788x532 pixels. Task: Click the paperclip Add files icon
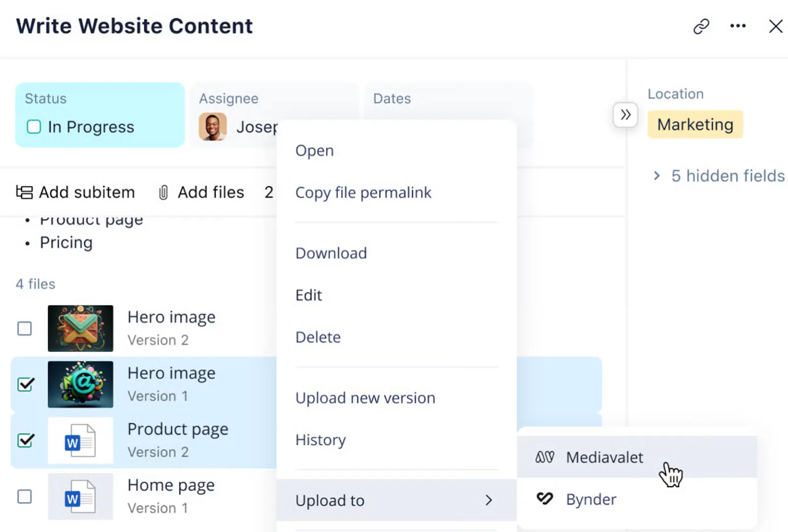click(164, 192)
